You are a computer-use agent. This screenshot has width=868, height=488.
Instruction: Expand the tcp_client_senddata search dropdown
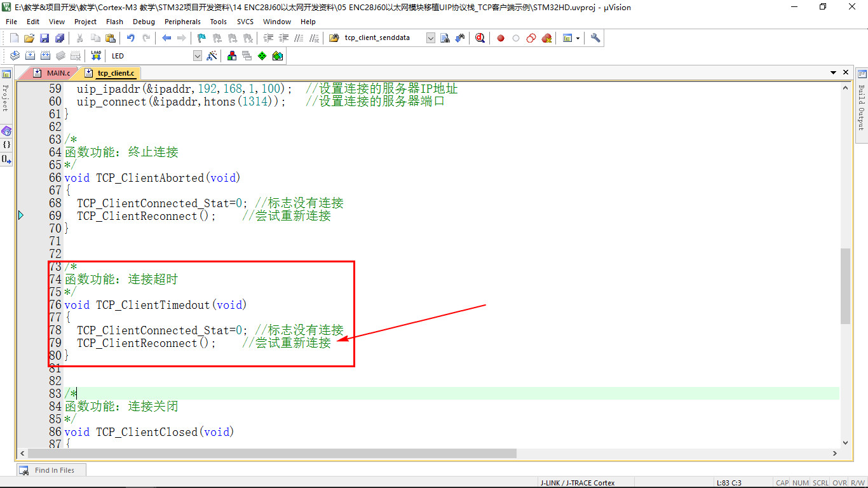click(x=430, y=38)
